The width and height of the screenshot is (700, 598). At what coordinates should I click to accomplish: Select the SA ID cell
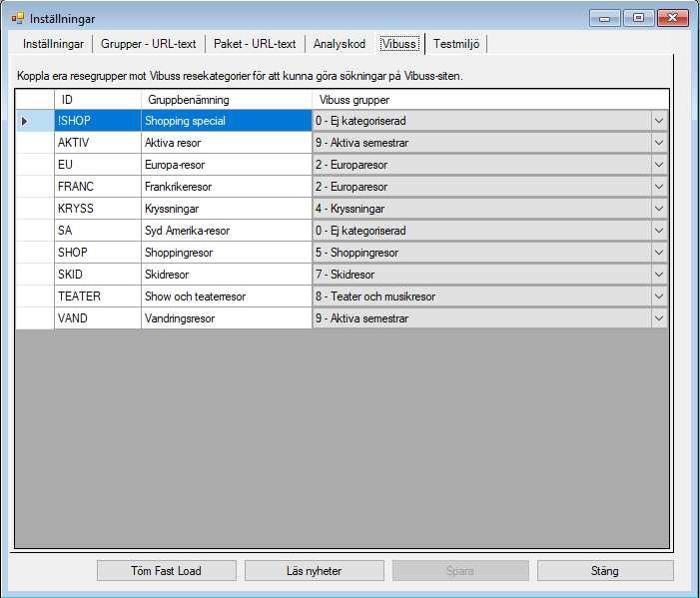click(98, 231)
